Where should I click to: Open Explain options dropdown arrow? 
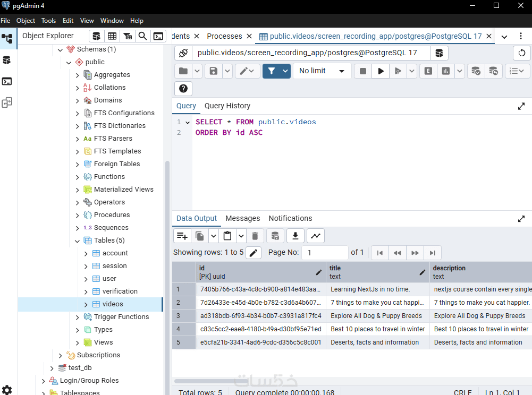(460, 71)
